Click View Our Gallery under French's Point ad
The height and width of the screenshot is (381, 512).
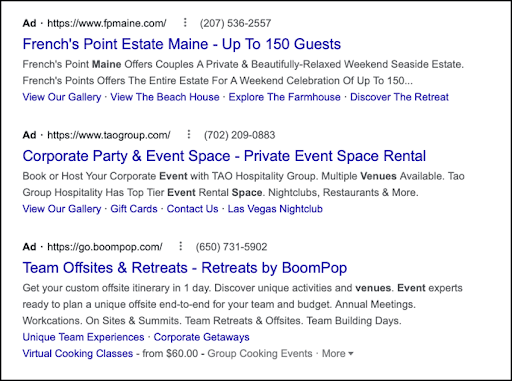62,97
